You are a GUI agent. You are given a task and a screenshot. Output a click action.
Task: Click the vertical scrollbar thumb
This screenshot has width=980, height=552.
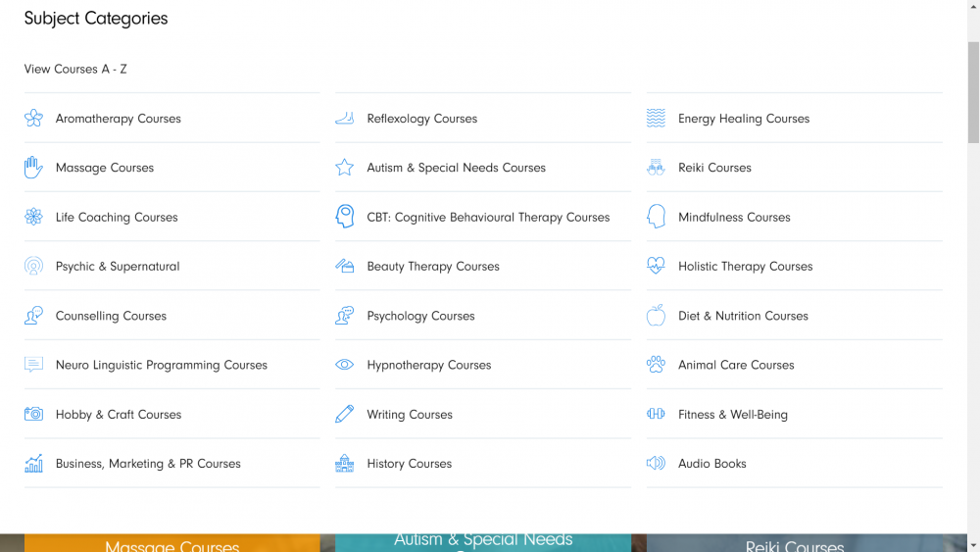(973, 92)
